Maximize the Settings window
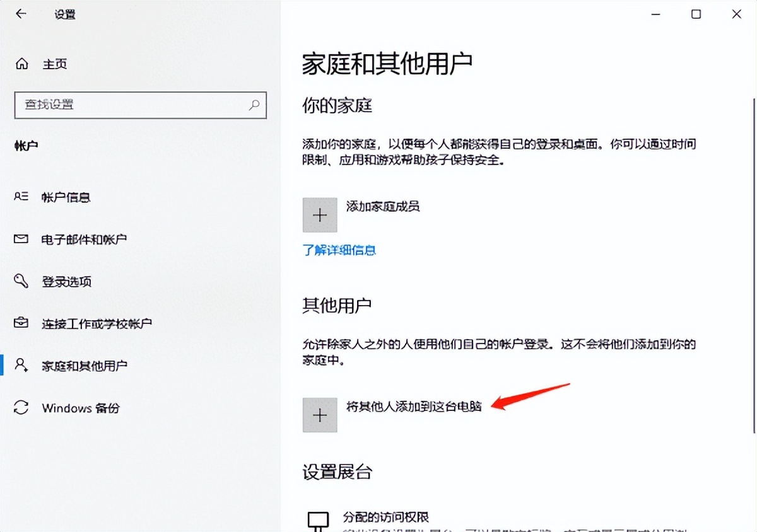Screen dimensions: 757x532 pyautogui.click(x=696, y=14)
